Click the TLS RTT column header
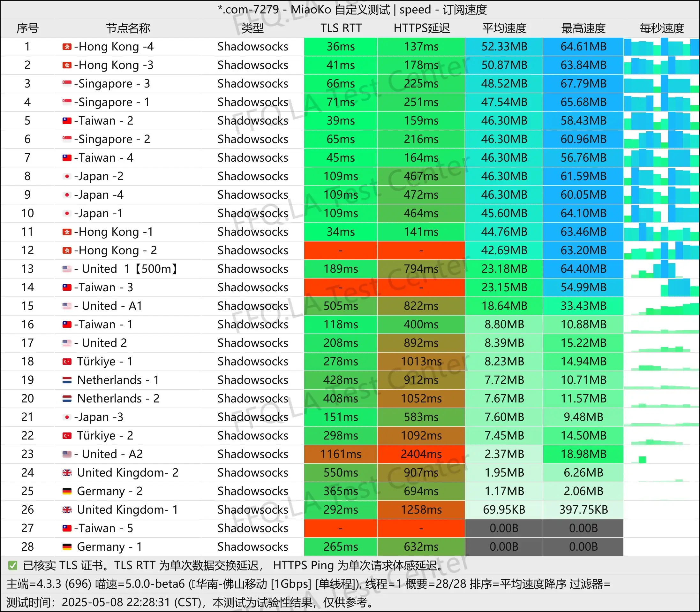The image size is (700, 612). click(341, 28)
